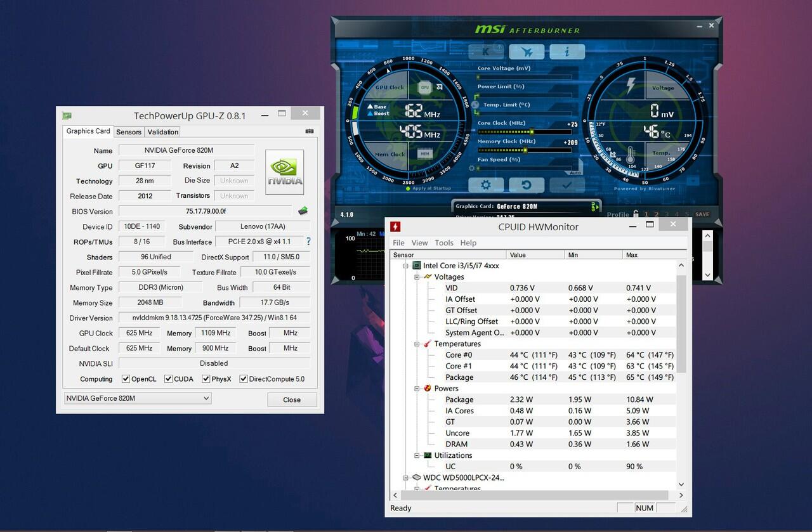Collapse the Powers node in HWMonitor
The width and height of the screenshot is (812, 532).
[417, 388]
